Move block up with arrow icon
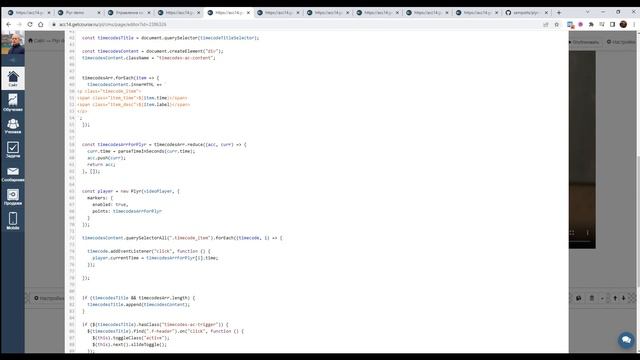640x360 pixels. (x=615, y=298)
